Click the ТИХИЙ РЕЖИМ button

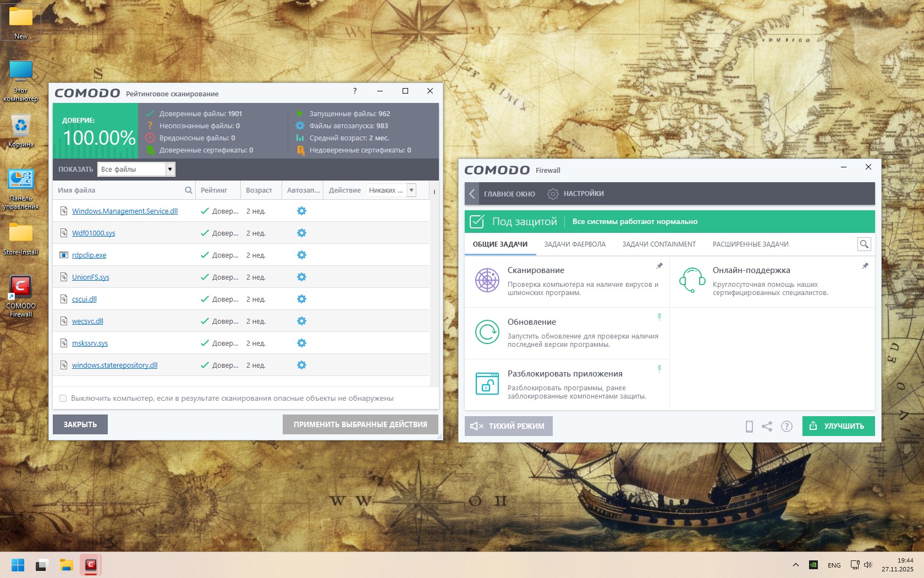(509, 426)
